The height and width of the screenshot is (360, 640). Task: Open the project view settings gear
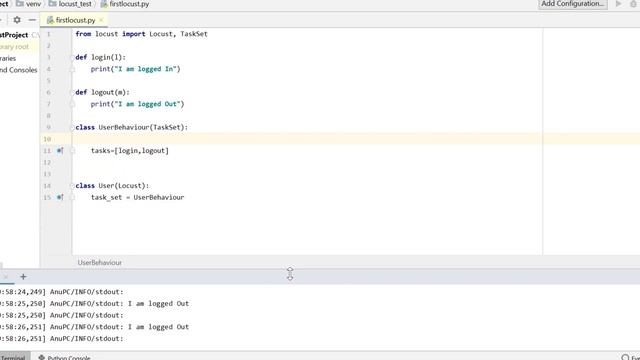17,20
